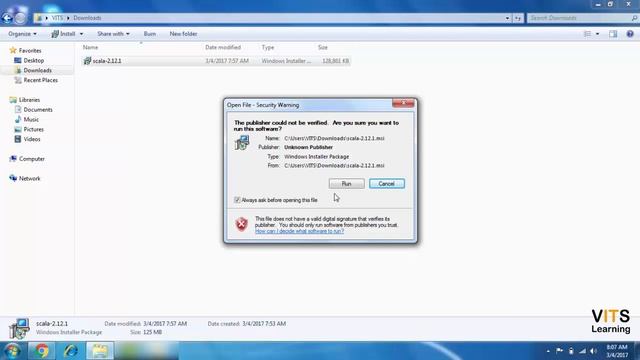Screen dimensions: 640x360
Task: Click the Change your view icon
Action: (x=587, y=34)
